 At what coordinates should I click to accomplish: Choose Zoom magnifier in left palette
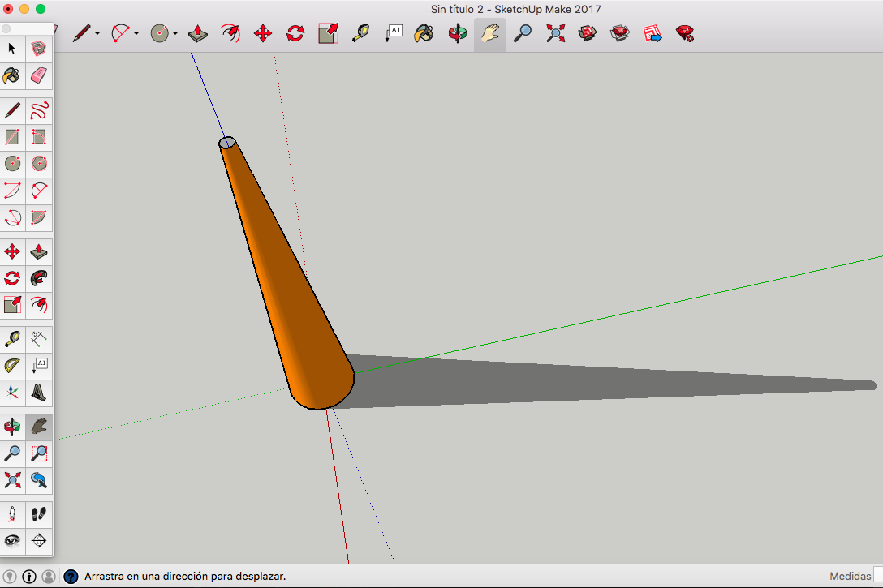tap(12, 453)
